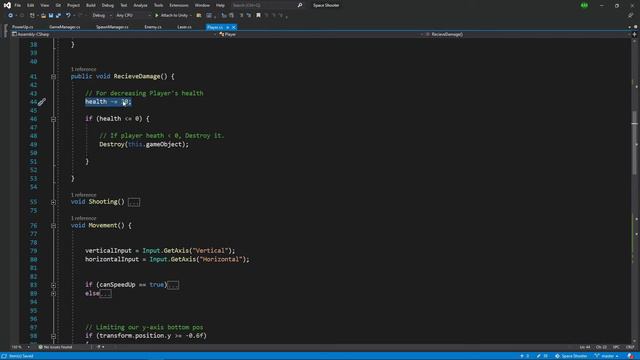The width and height of the screenshot is (640, 360).
Task: Click the Undo icon
Action: (x=68, y=16)
